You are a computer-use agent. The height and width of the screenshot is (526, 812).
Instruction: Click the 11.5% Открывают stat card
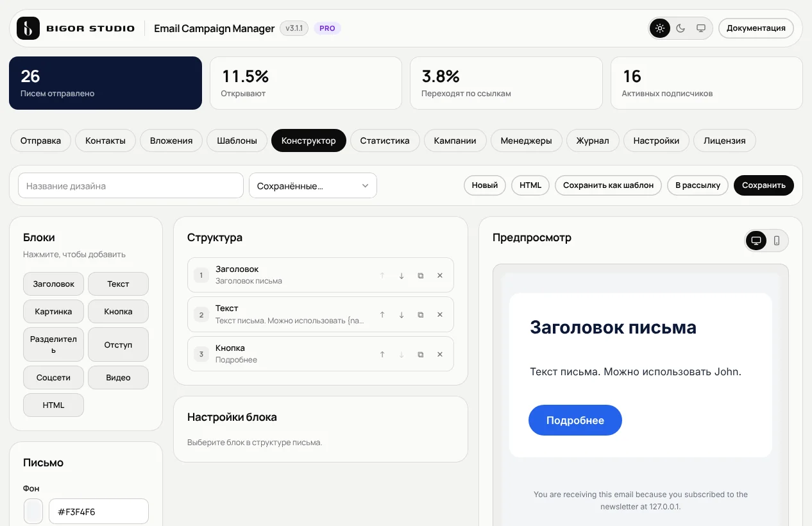tap(306, 83)
